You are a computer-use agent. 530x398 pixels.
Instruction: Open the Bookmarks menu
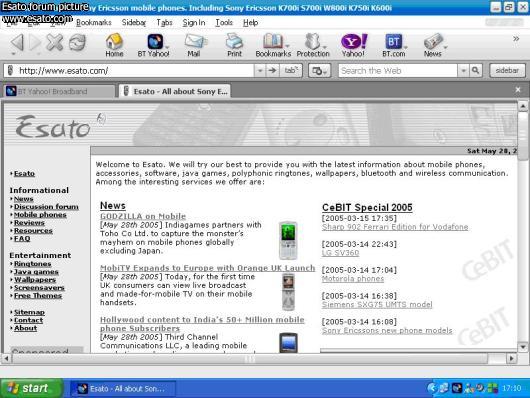click(94, 22)
